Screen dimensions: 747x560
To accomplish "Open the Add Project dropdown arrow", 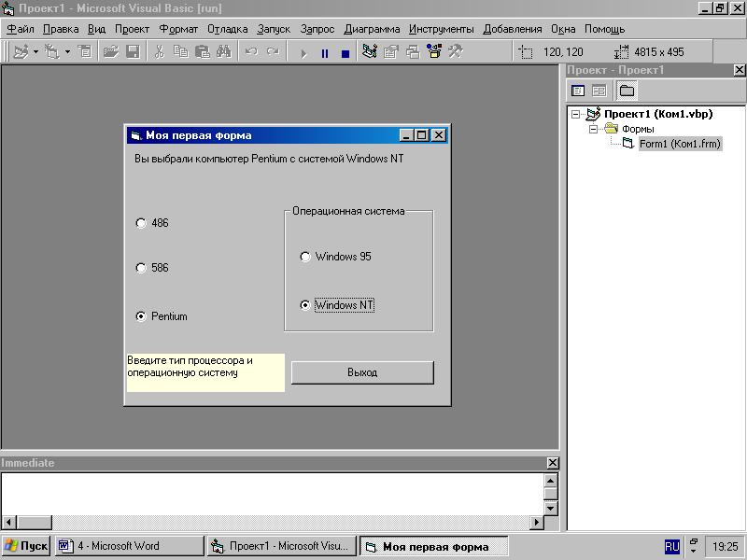I will (x=35, y=51).
